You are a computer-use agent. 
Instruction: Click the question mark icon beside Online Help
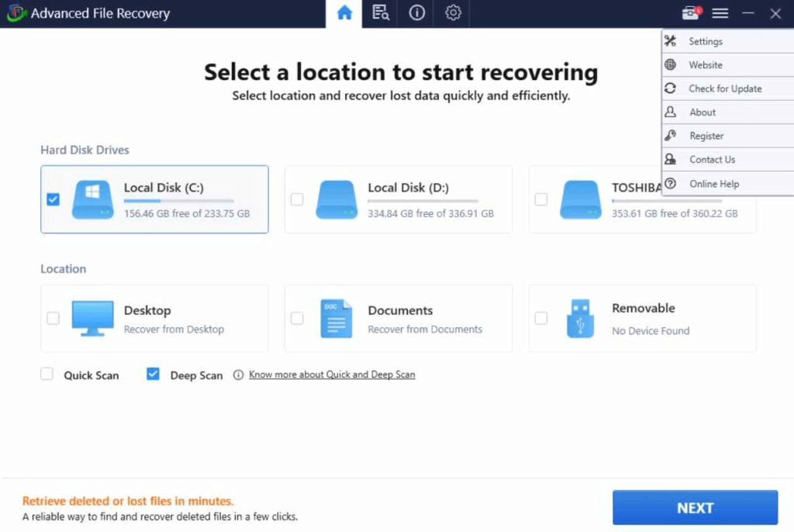pos(671,184)
